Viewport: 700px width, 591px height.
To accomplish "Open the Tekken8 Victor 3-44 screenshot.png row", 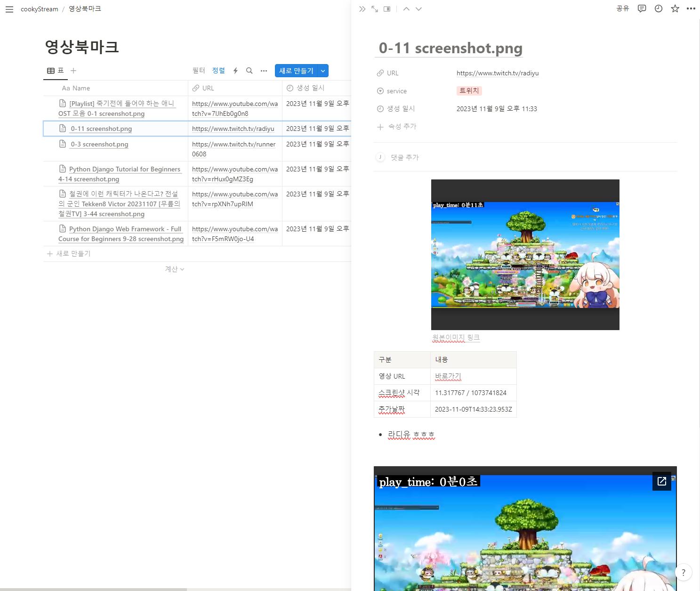I will click(119, 204).
